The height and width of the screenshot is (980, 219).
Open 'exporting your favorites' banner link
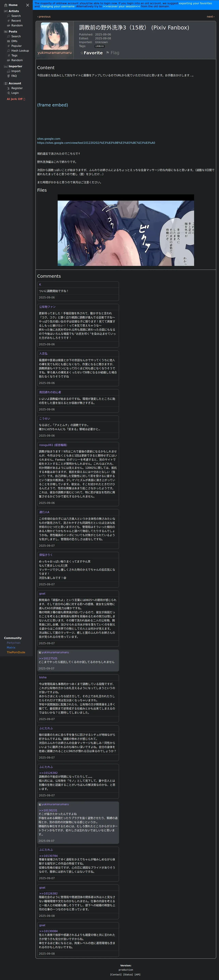(195, 3)
